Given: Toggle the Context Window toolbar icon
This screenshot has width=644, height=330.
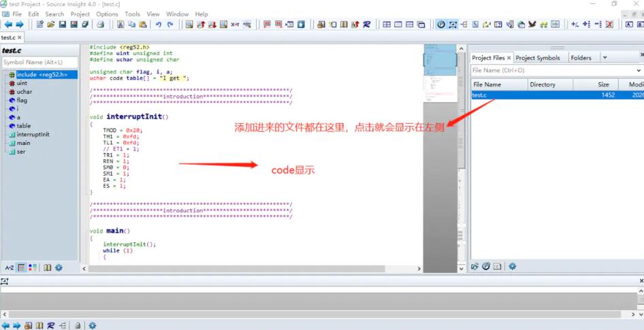Looking at the screenshot, I should click(x=453, y=24).
